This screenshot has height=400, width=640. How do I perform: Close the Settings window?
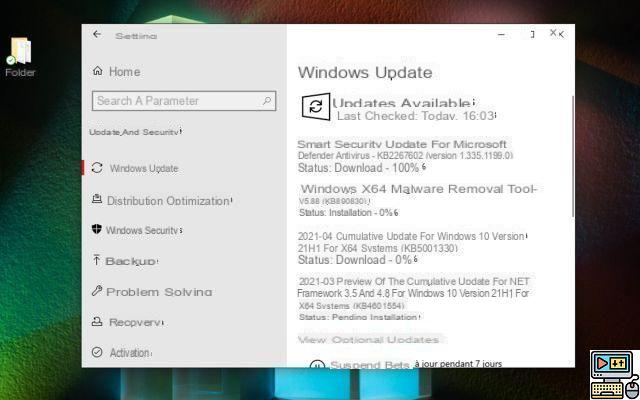[x=557, y=33]
